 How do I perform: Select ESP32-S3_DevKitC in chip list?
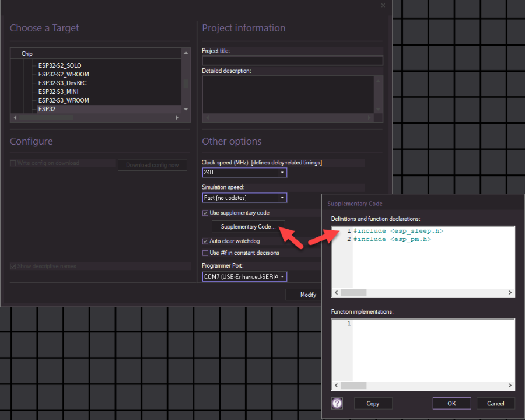point(62,83)
